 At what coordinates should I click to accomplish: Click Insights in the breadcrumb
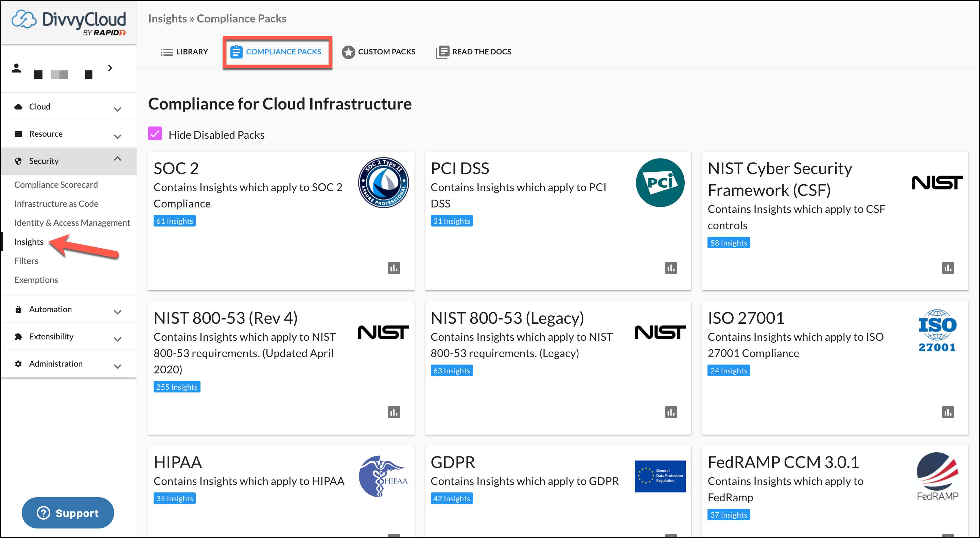168,18
